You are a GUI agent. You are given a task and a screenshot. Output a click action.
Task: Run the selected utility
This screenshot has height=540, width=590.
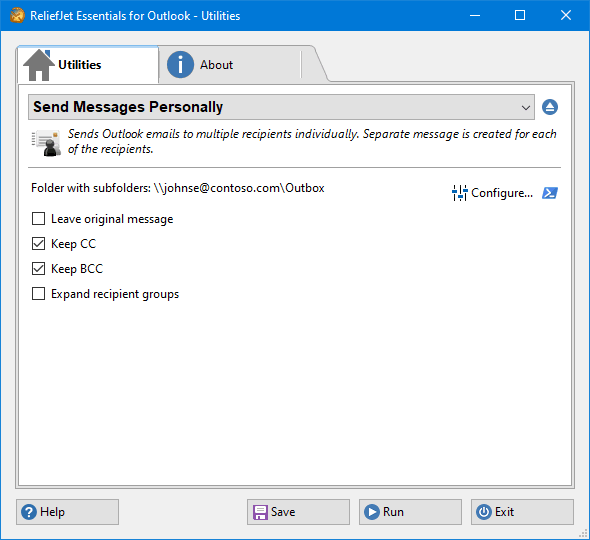pos(410,512)
